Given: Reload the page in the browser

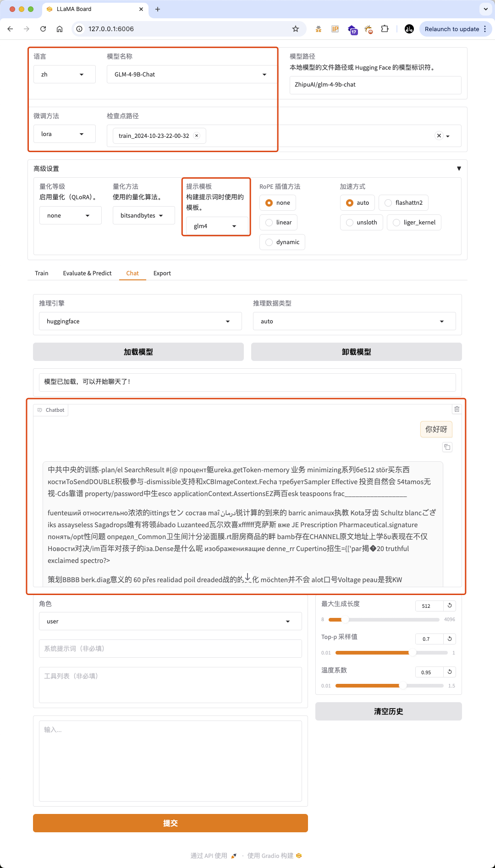Looking at the screenshot, I should [x=43, y=29].
